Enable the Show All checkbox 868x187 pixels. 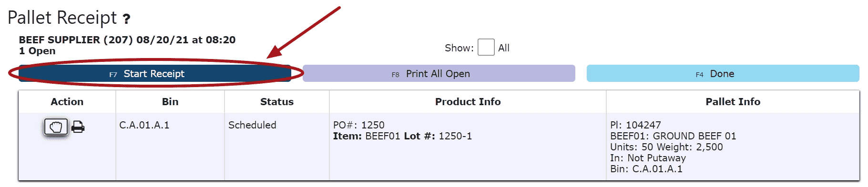[486, 47]
